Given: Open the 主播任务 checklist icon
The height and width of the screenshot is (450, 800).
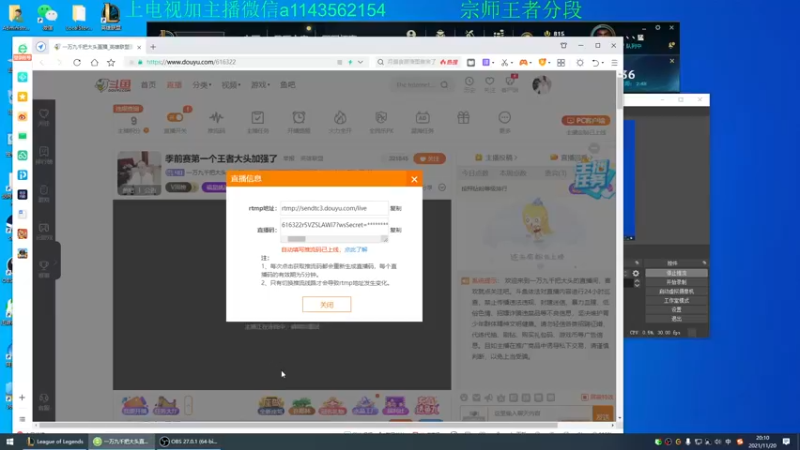Looking at the screenshot, I should [258, 118].
